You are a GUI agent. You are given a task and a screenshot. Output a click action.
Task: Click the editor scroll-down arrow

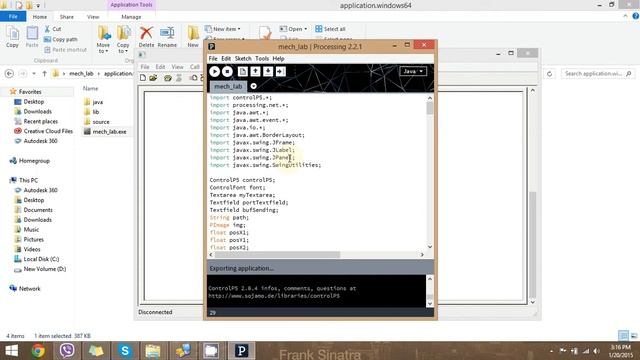[x=430, y=247]
